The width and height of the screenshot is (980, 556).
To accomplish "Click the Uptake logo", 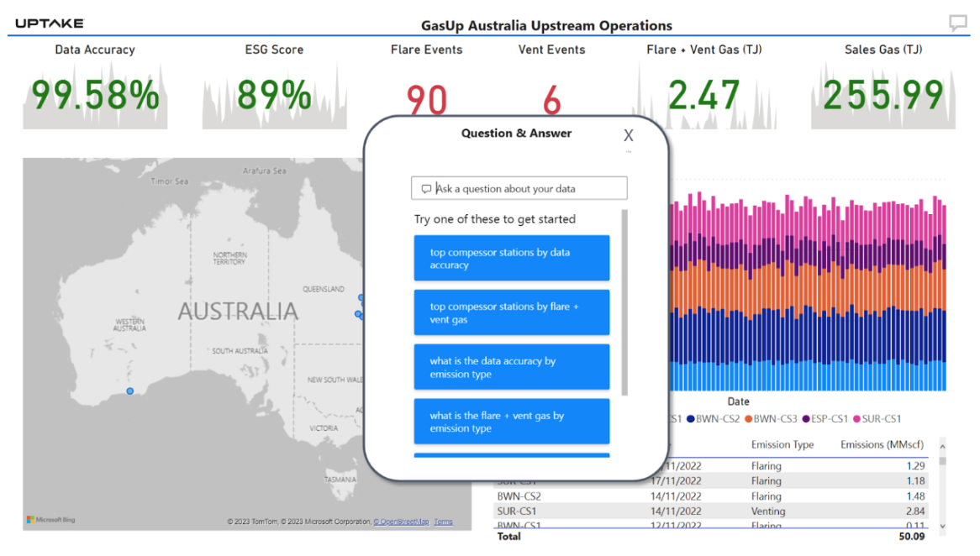I will pyautogui.click(x=50, y=24).
